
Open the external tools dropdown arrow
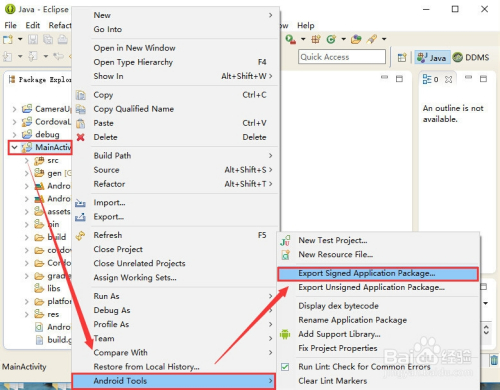click(303, 39)
